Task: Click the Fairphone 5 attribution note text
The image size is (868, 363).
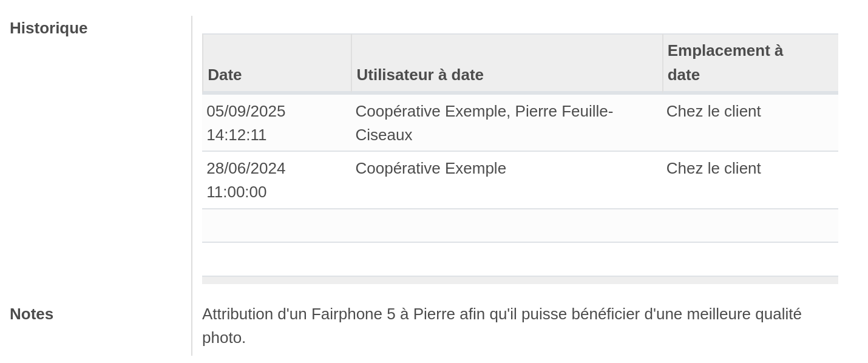Action: pyautogui.click(x=501, y=314)
